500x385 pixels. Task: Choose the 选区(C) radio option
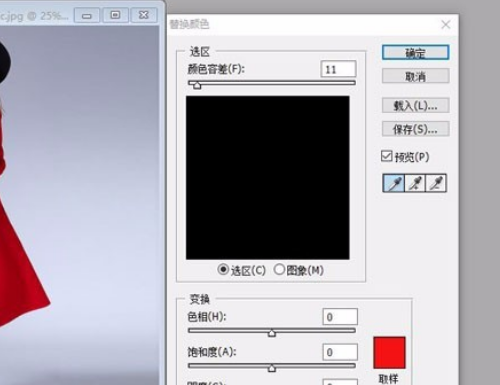coord(223,269)
